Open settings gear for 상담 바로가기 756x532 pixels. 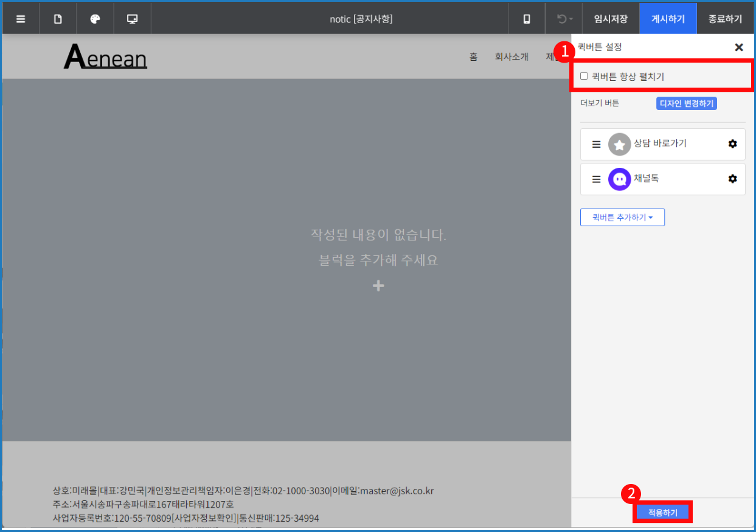732,144
